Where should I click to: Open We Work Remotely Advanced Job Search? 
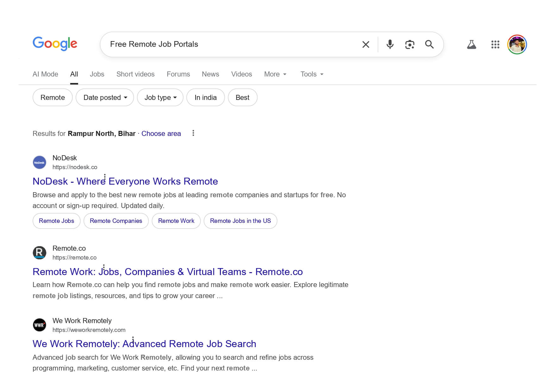[x=144, y=344]
